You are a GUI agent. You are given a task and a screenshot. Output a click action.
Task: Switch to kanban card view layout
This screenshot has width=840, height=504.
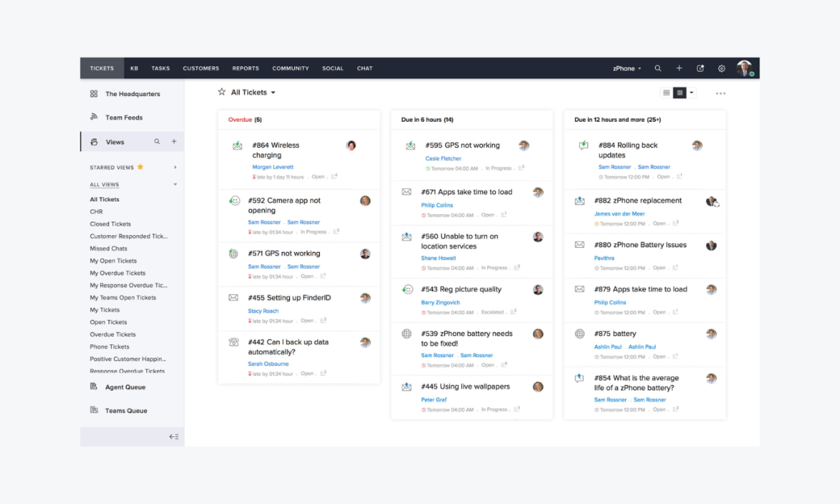(x=680, y=92)
